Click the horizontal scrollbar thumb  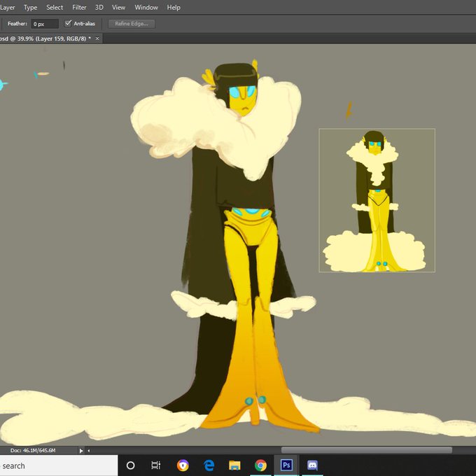tap(366, 450)
